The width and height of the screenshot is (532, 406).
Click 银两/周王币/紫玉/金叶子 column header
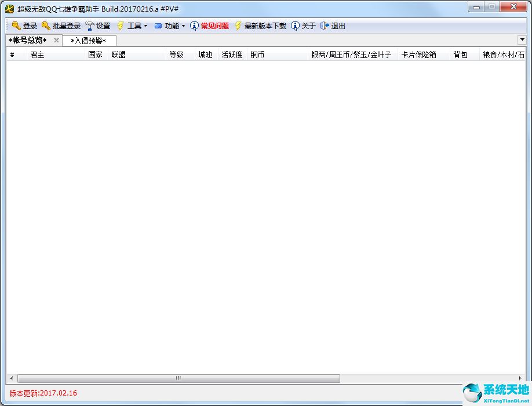tap(353, 55)
